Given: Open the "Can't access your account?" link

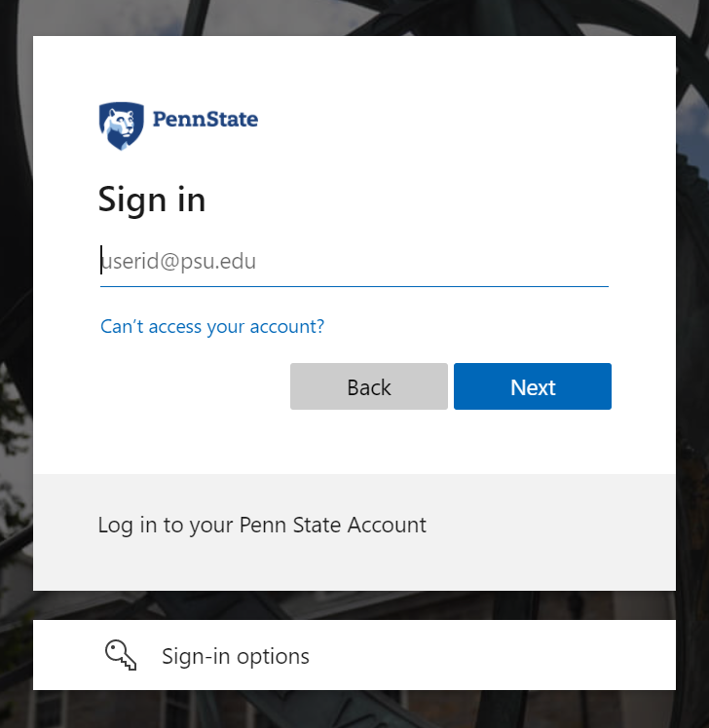Looking at the screenshot, I should click(x=212, y=327).
